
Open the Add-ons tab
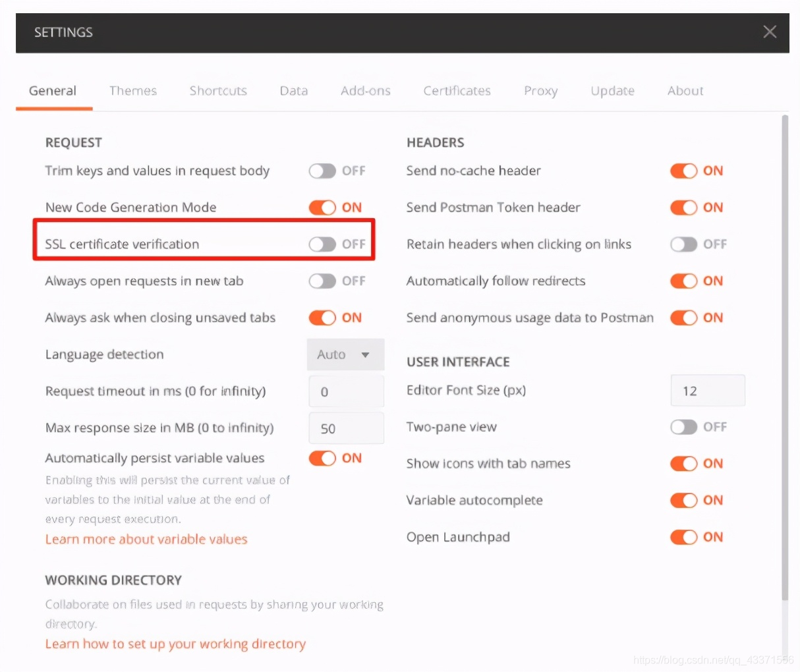[x=366, y=91]
